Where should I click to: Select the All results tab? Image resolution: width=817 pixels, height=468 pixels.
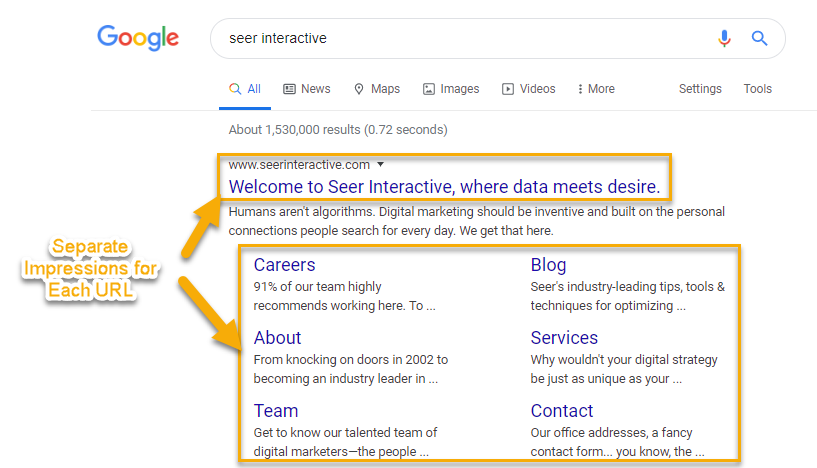[x=246, y=89]
